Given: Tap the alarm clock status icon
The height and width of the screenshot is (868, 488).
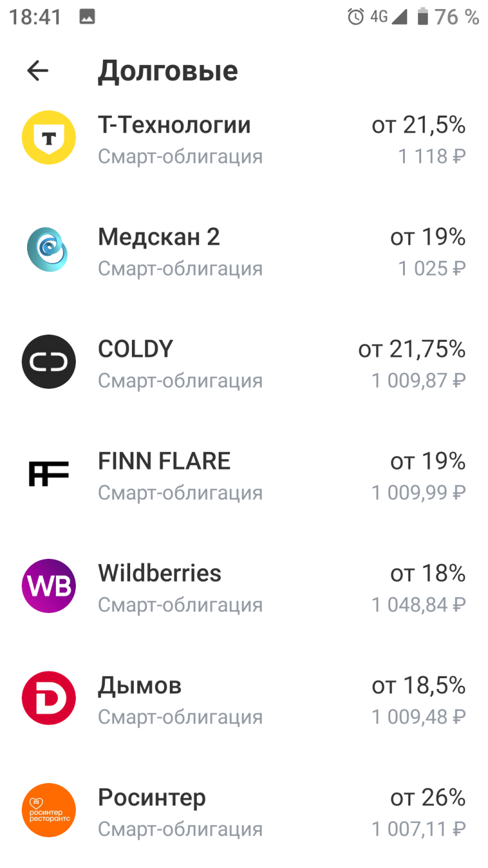Looking at the screenshot, I should coord(356,17).
